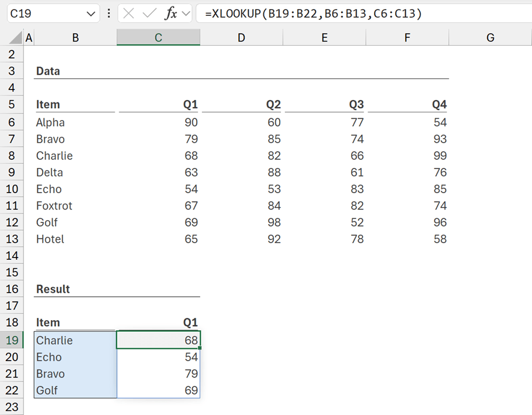Click the result value 69 for Golf
This screenshot has width=532, height=415.
click(x=158, y=390)
